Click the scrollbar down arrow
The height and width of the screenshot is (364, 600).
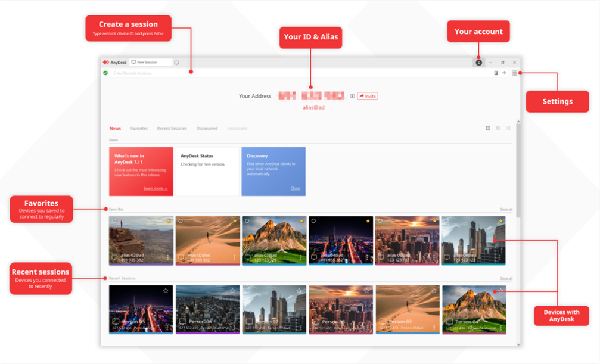(518, 344)
